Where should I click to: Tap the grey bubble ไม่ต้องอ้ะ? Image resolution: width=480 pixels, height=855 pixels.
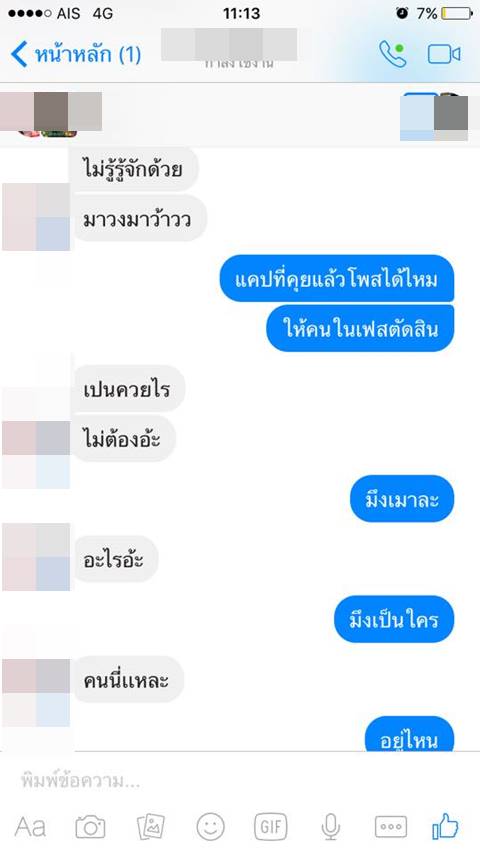pos(122,438)
